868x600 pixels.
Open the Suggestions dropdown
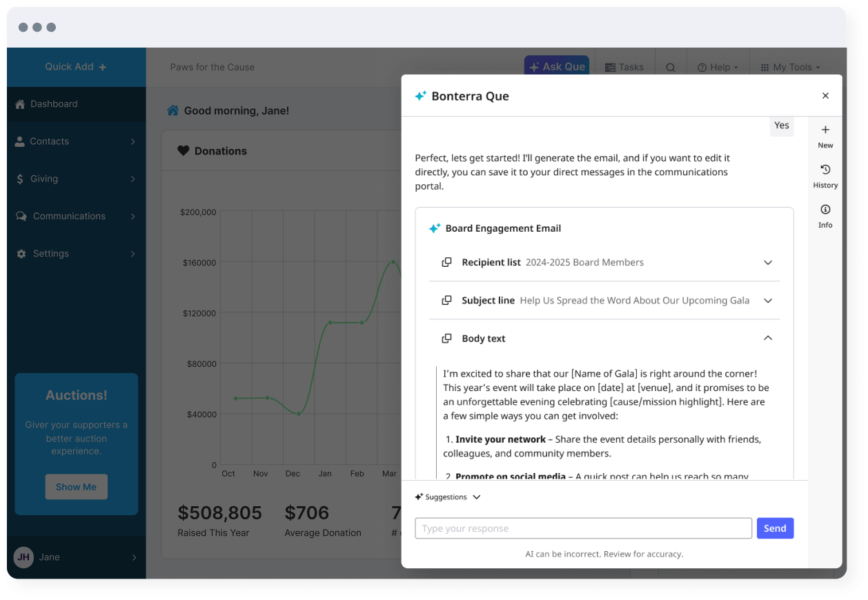coord(447,497)
